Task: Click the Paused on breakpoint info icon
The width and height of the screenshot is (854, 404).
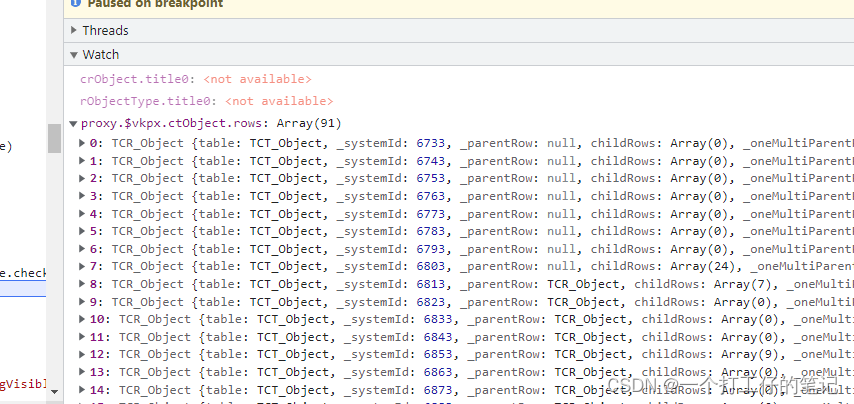Action: click(76, 3)
